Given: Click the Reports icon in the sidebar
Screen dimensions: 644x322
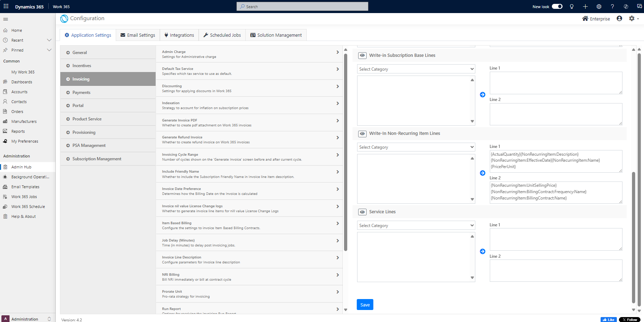Looking at the screenshot, I should click(x=5, y=131).
